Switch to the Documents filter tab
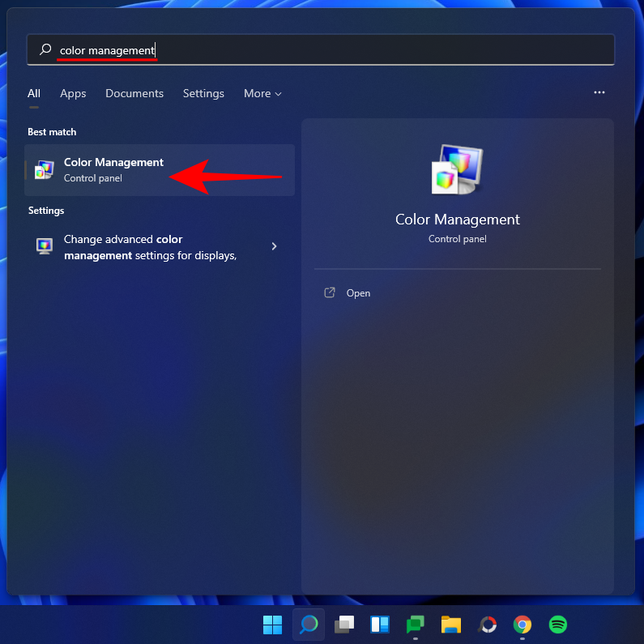644x644 pixels. (x=134, y=94)
